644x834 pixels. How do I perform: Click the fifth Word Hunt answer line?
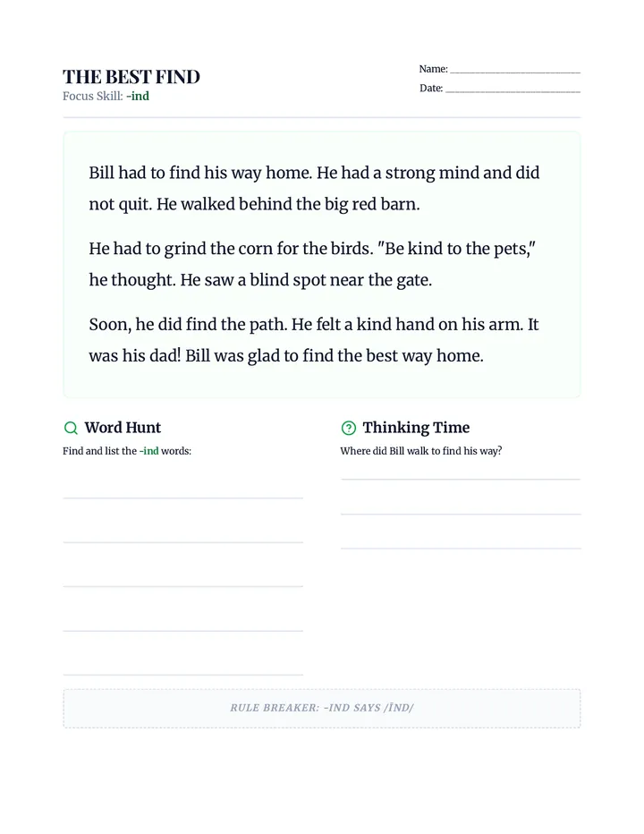coord(183,675)
